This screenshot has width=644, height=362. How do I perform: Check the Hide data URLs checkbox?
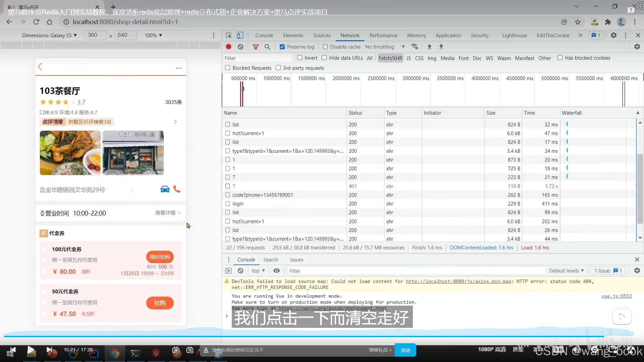point(324,58)
